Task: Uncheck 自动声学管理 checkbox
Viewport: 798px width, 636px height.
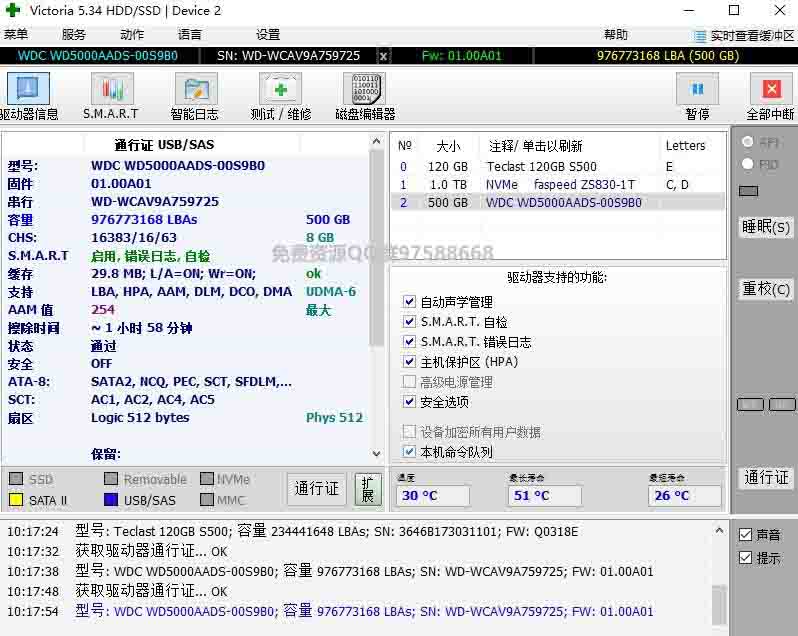Action: 409,302
